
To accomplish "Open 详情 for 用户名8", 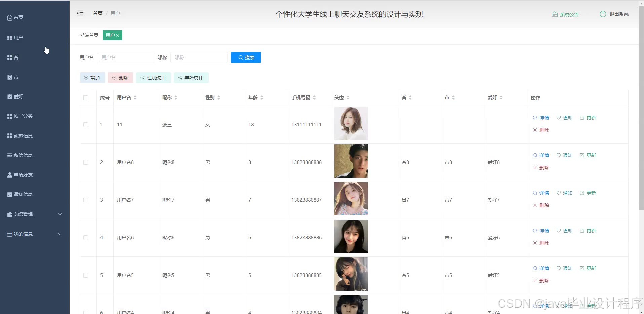I will pyautogui.click(x=541, y=155).
